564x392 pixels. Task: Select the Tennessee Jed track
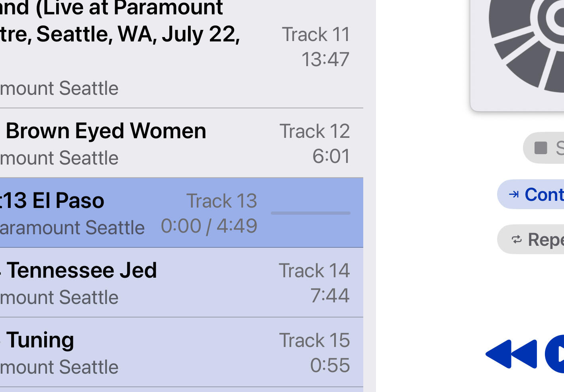coord(82,270)
